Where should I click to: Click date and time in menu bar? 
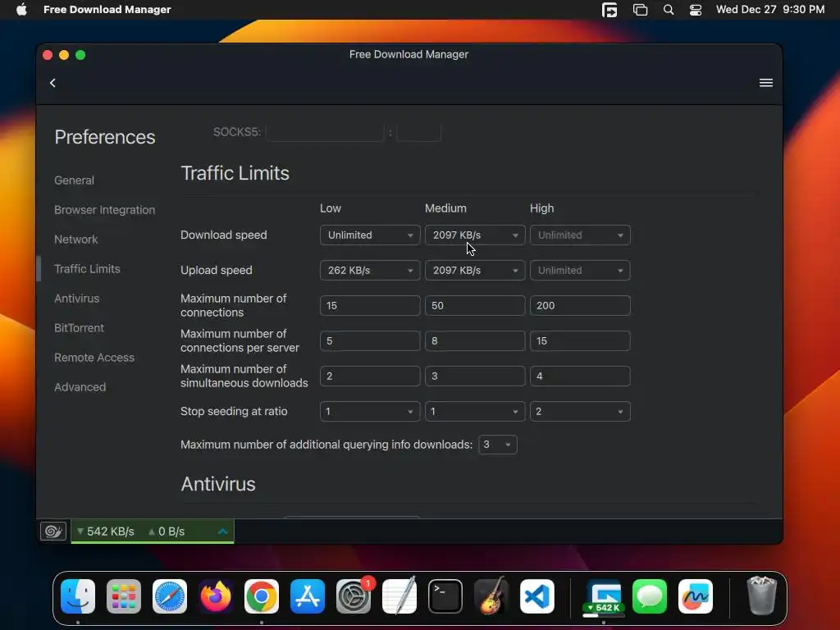[x=770, y=10]
